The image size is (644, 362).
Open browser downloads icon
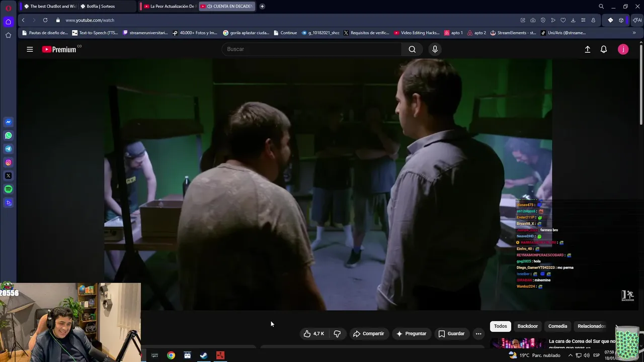[x=573, y=20]
